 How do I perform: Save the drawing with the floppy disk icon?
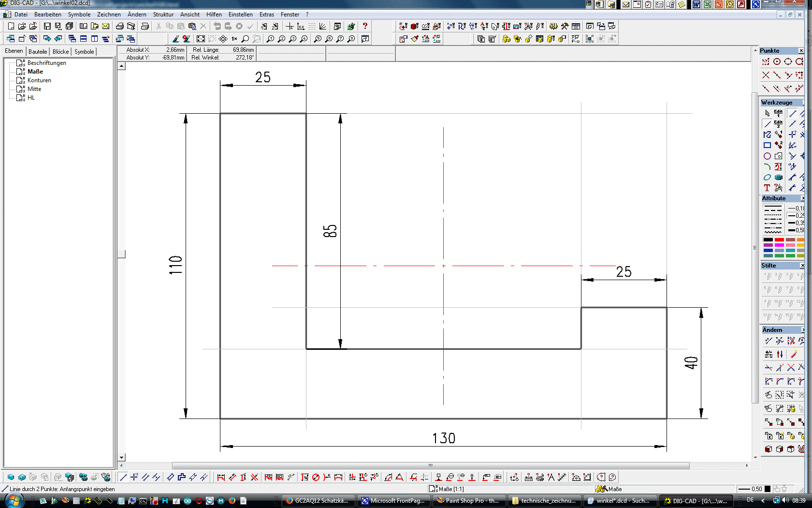tap(47, 26)
